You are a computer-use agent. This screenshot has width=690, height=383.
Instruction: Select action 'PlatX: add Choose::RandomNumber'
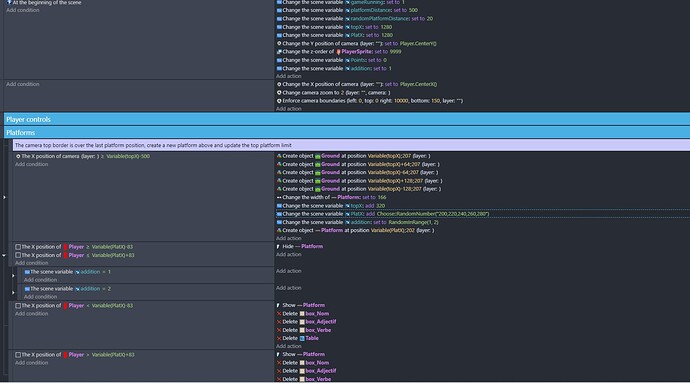pos(483,214)
